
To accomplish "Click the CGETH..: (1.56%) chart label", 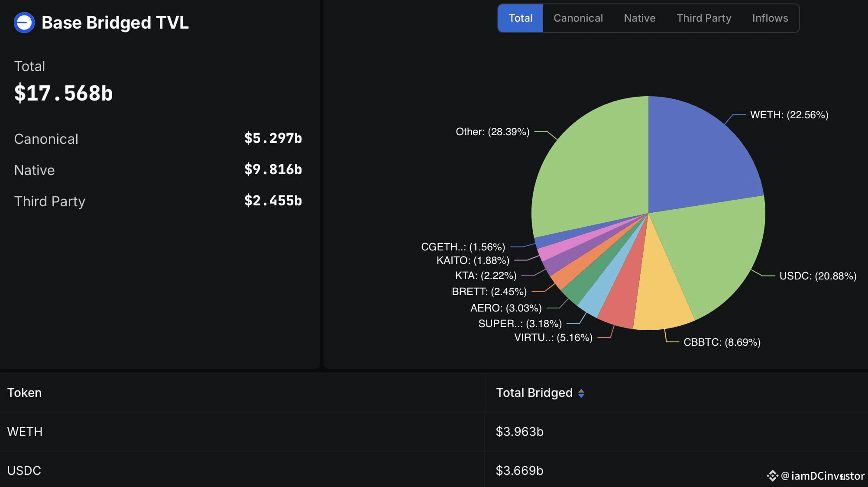I will tap(463, 247).
